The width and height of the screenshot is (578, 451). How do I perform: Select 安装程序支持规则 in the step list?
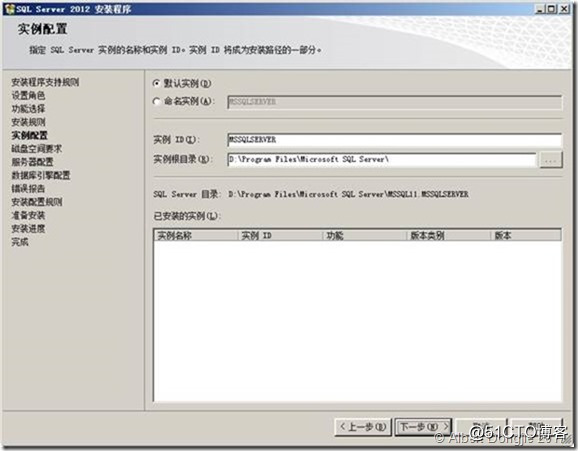45,82
